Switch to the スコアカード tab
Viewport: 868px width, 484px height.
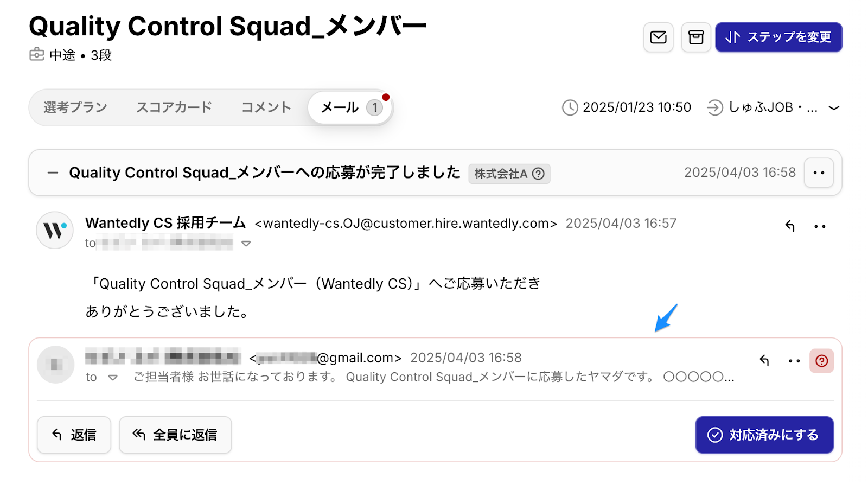pos(174,107)
